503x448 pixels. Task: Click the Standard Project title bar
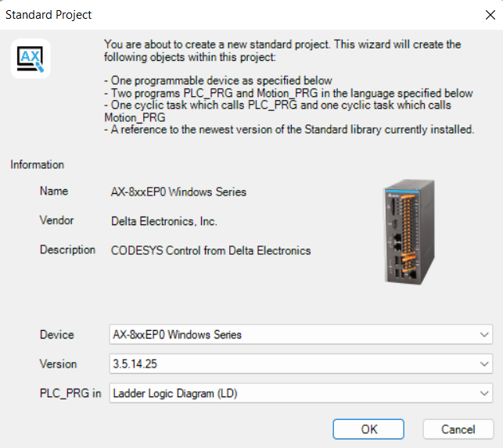(x=235, y=14)
